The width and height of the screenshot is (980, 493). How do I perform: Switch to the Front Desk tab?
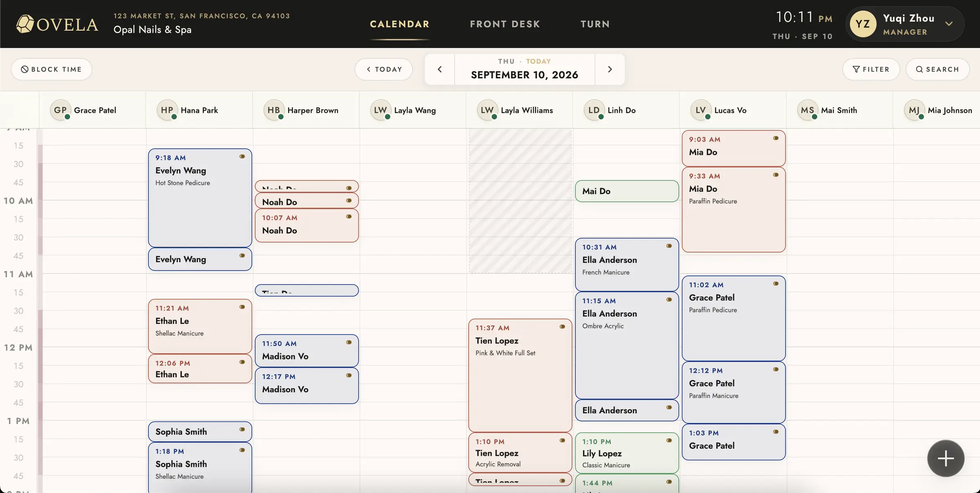pyautogui.click(x=505, y=24)
